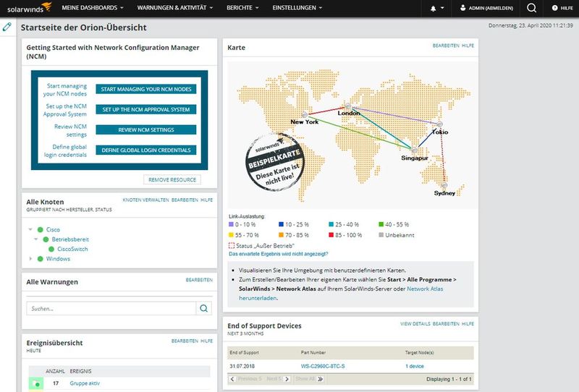Click the 0 - 10 % purple legend swatch

[231, 224]
